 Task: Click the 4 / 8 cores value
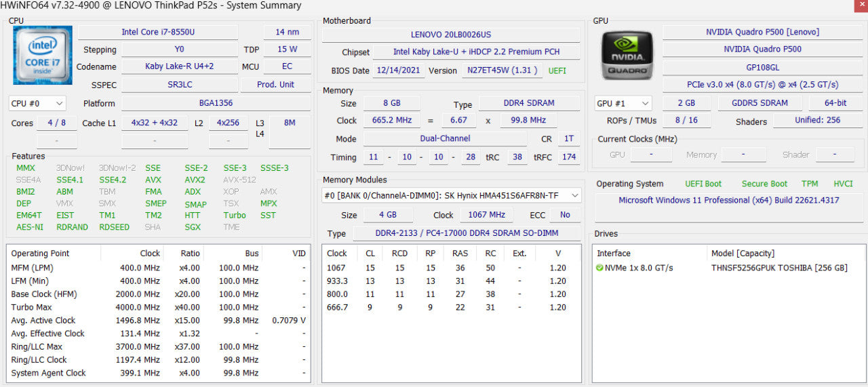click(57, 123)
